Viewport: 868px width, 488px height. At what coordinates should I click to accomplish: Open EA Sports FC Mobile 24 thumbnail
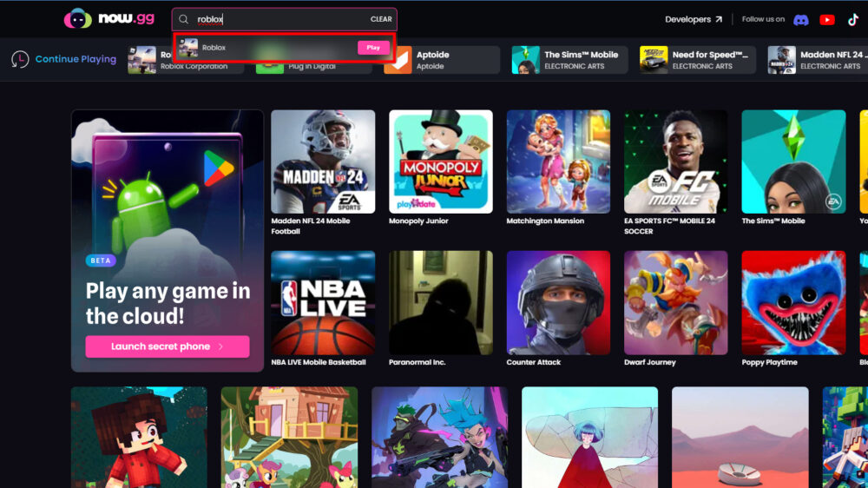click(x=676, y=162)
